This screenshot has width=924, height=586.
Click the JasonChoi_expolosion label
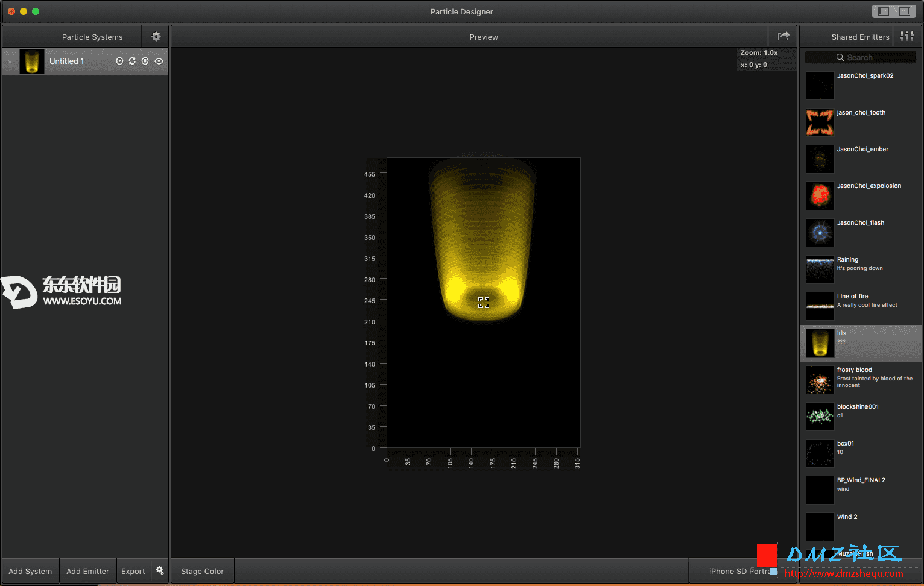(x=869, y=186)
